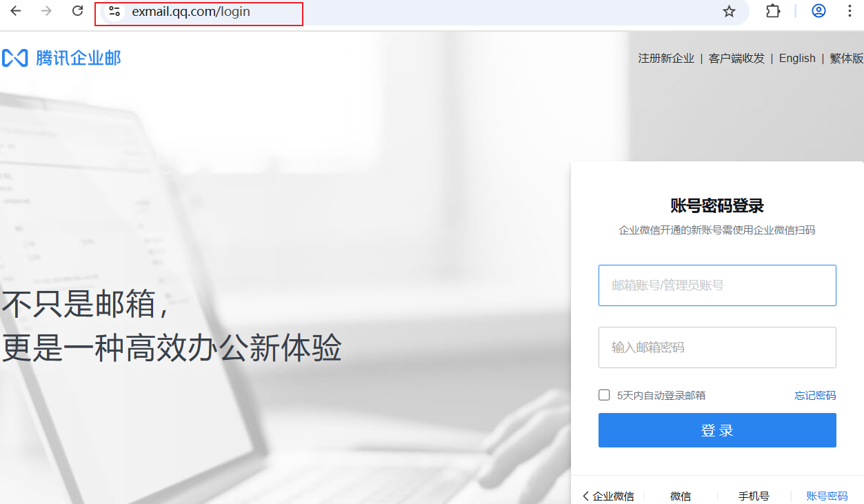Reload the current page
The image size is (864, 504).
tap(76, 11)
